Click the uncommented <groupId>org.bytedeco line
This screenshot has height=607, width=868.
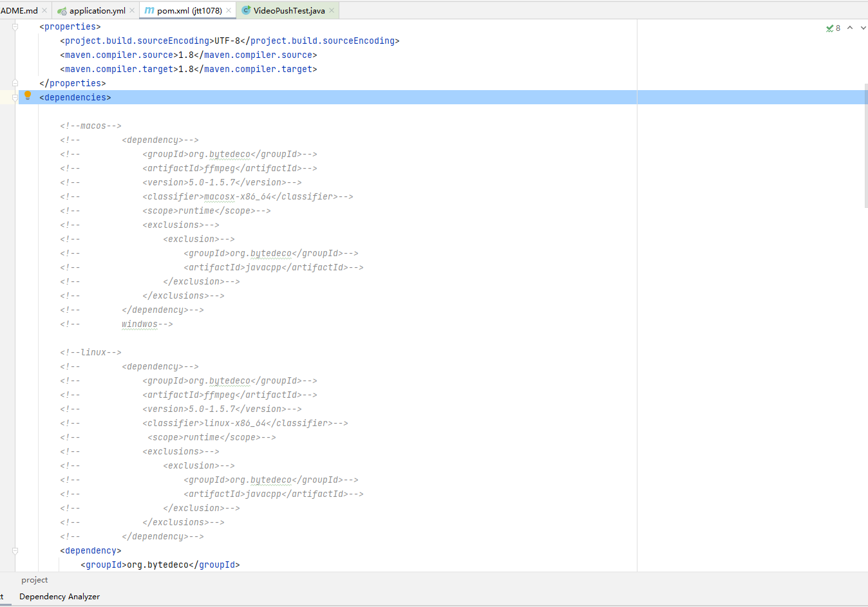(160, 565)
